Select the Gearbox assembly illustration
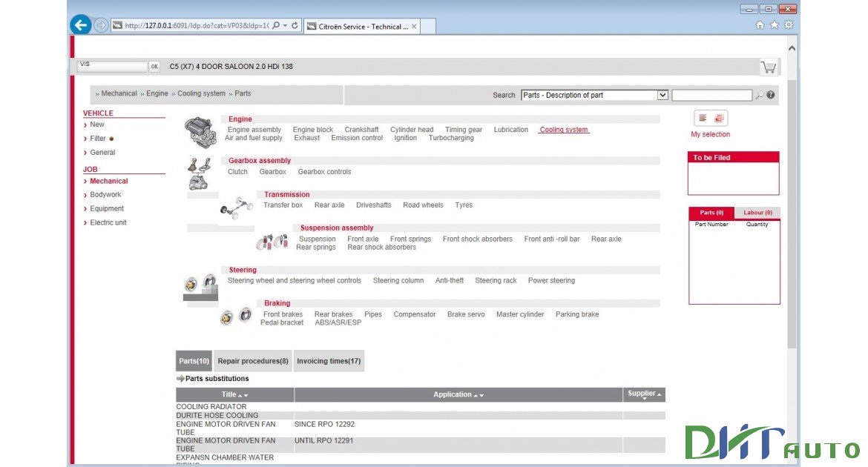 (x=200, y=173)
